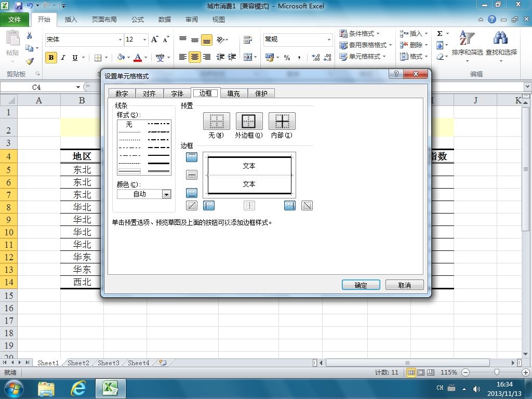This screenshot has height=399, width=532.
Task: Toggle the diagonal down border button
Action: [307, 205]
